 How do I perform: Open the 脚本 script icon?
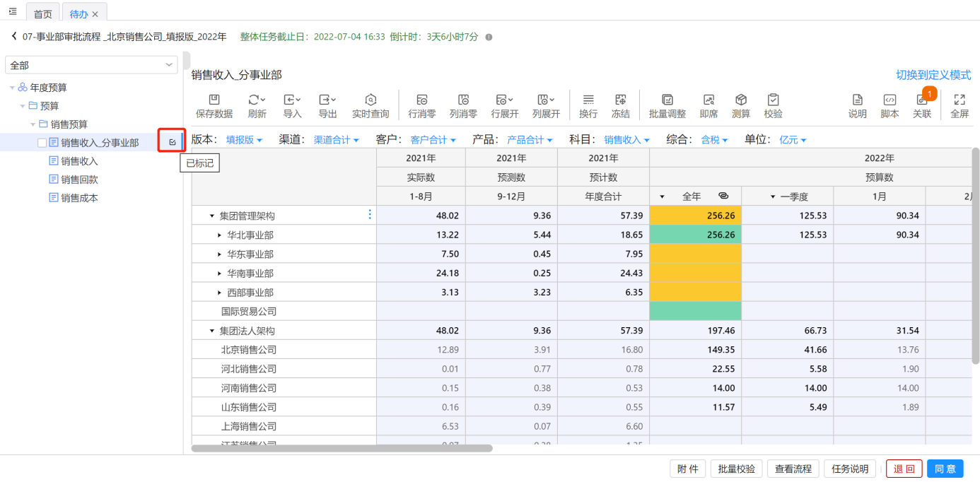[x=889, y=100]
